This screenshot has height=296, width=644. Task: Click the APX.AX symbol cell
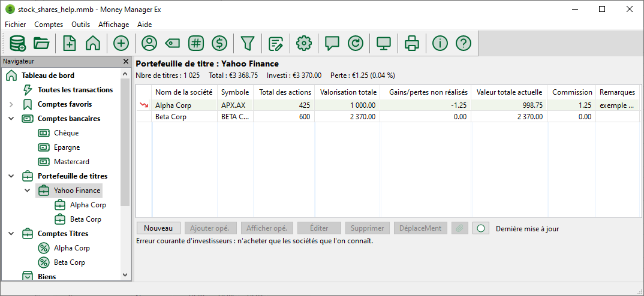235,105
